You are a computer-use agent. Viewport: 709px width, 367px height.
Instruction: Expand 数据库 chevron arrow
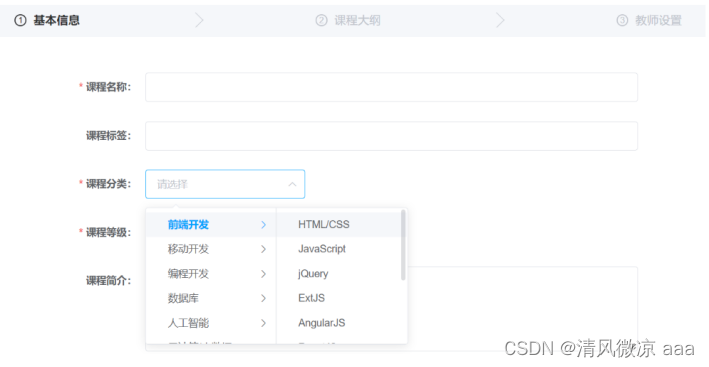pyautogui.click(x=263, y=298)
